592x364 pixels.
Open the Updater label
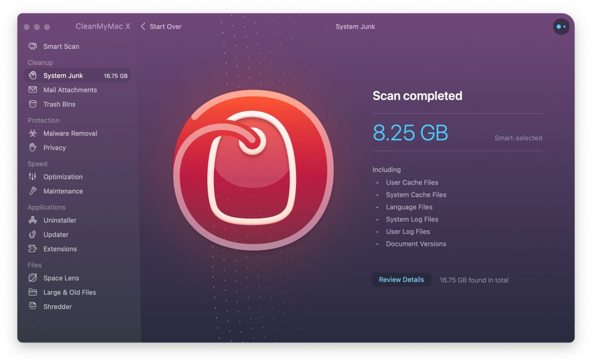coord(56,234)
